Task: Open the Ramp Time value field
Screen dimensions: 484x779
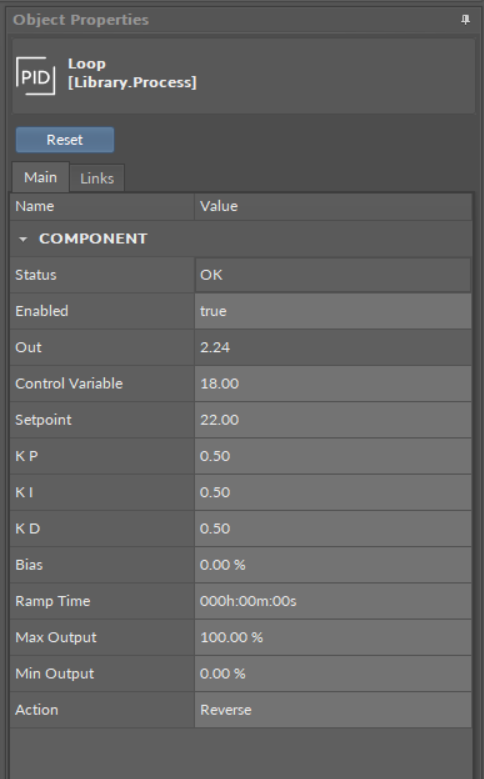Action: [x=333, y=601]
